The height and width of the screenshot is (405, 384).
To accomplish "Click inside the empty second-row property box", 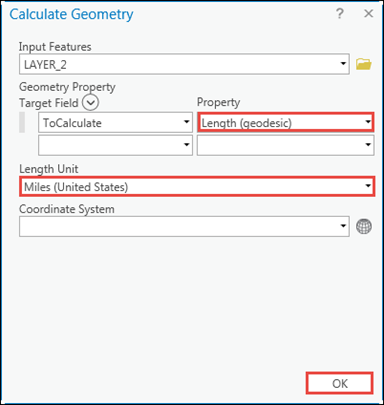I will (285, 145).
